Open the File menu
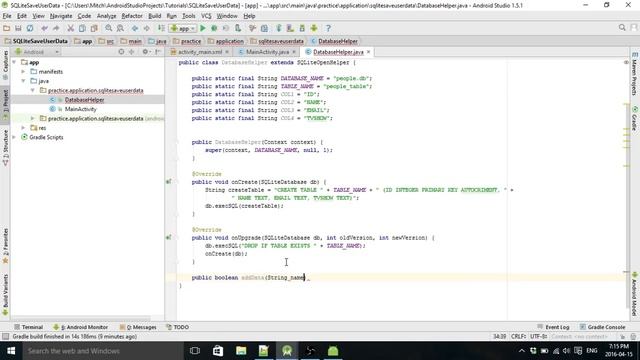Screen dimensions: 640x360 tap(7, 16)
